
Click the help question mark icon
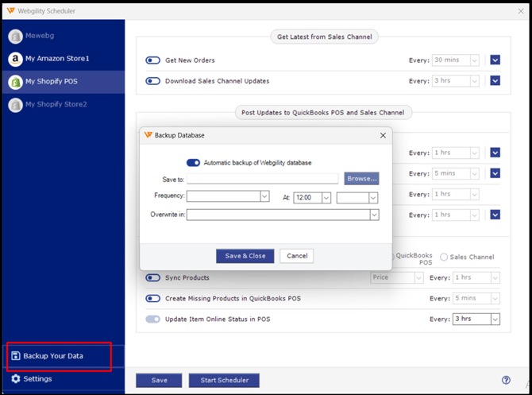click(506, 380)
